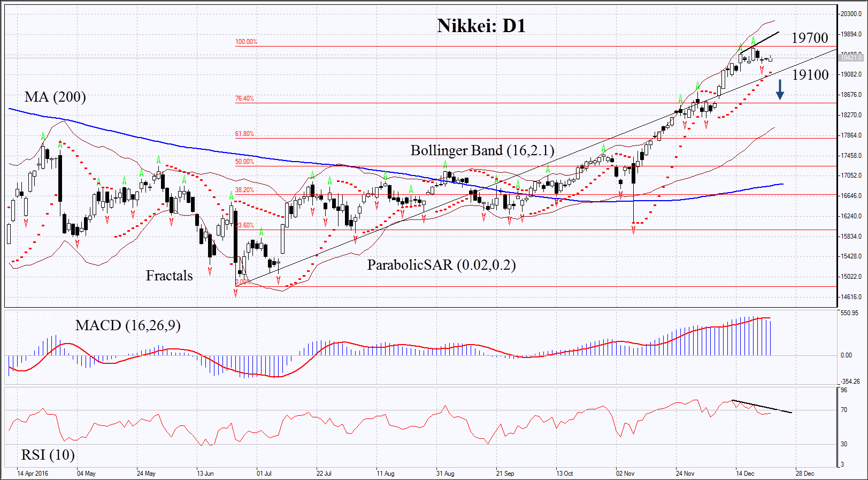Click the 19082.0 price axis value
Screen dimensions: 868x480
pyautogui.click(x=851, y=74)
